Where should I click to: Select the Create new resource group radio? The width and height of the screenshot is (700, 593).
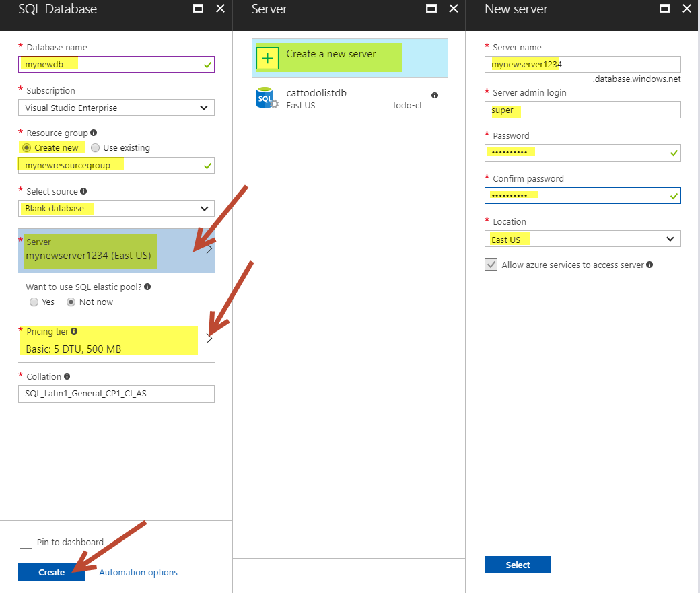coord(27,148)
